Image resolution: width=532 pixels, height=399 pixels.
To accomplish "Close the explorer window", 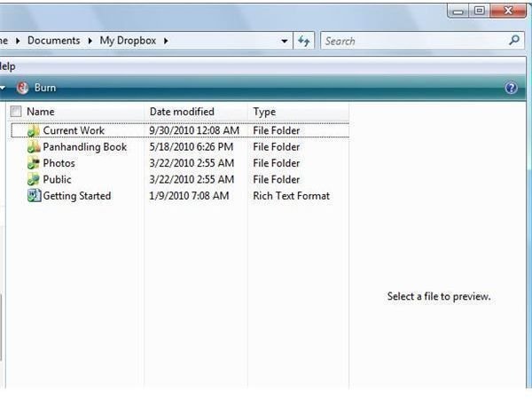I will (508, 11).
